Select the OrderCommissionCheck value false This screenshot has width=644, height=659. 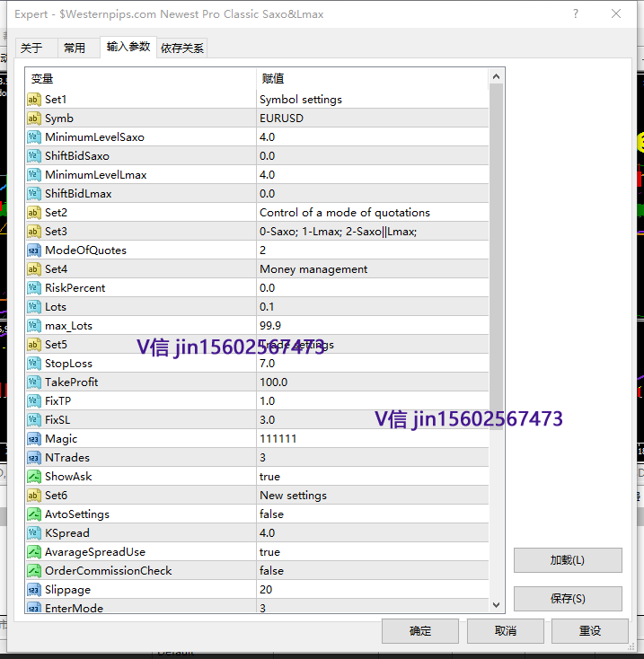271,571
